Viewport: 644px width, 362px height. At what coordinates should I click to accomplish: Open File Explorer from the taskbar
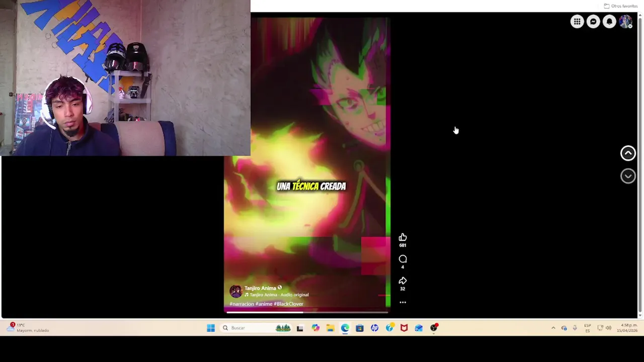[x=330, y=328]
